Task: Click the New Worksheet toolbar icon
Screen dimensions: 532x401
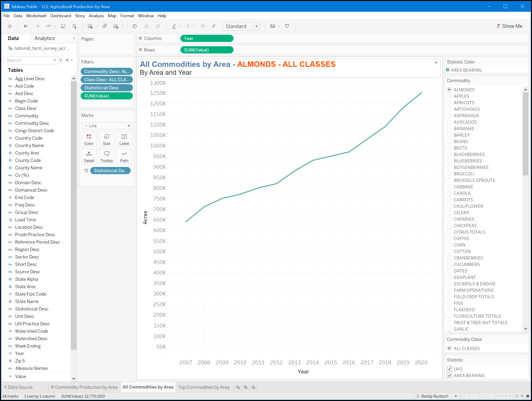Action: click(x=90, y=26)
